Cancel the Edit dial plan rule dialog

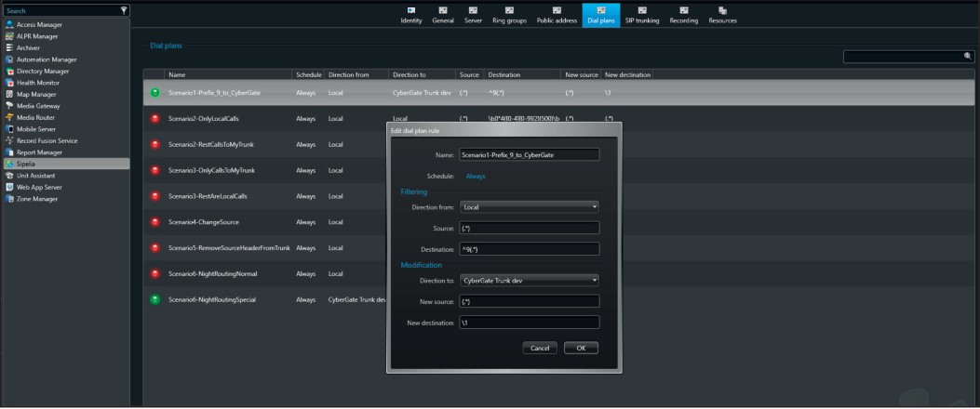pos(540,348)
